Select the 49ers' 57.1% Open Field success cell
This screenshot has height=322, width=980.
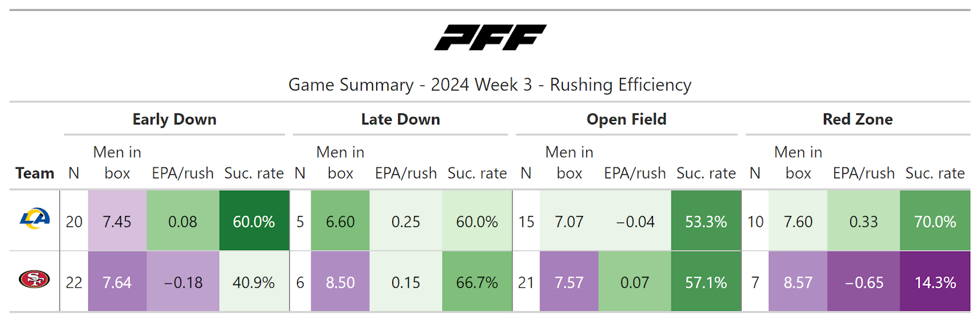706,282
